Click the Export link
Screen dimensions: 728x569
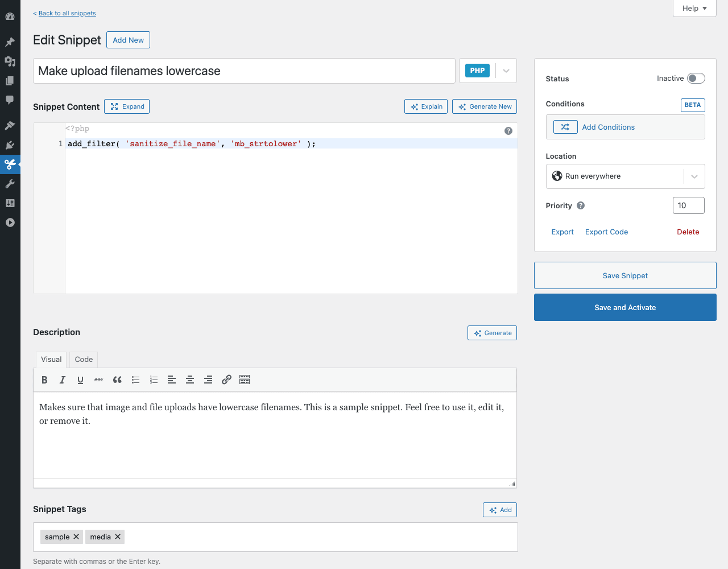tap(562, 232)
